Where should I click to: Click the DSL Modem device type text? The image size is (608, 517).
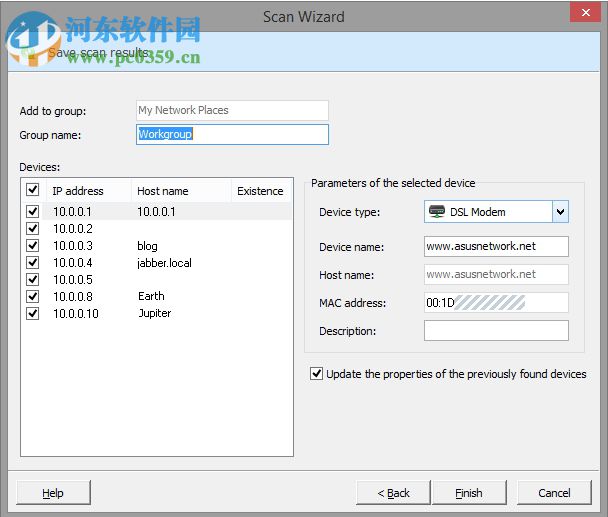[478, 212]
